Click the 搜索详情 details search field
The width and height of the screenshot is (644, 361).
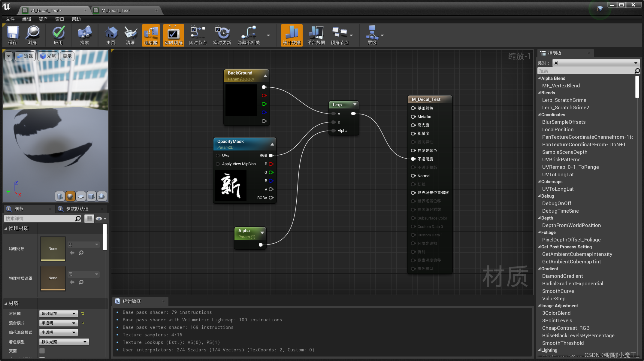40,219
